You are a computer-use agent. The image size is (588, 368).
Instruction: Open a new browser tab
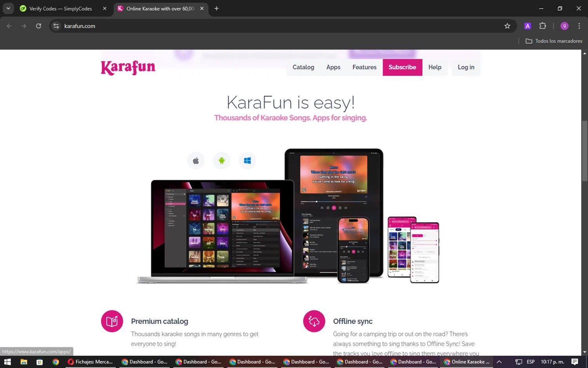pyautogui.click(x=216, y=8)
